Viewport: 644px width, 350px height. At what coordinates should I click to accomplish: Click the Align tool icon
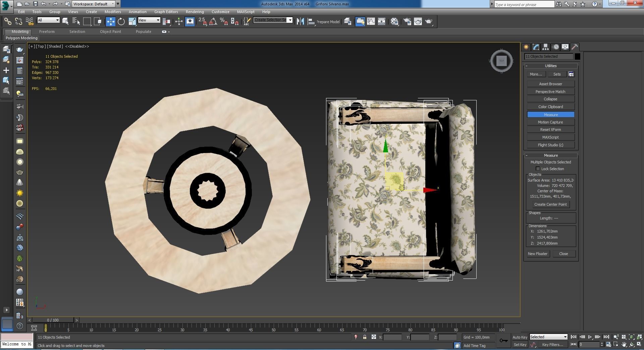[x=311, y=21]
